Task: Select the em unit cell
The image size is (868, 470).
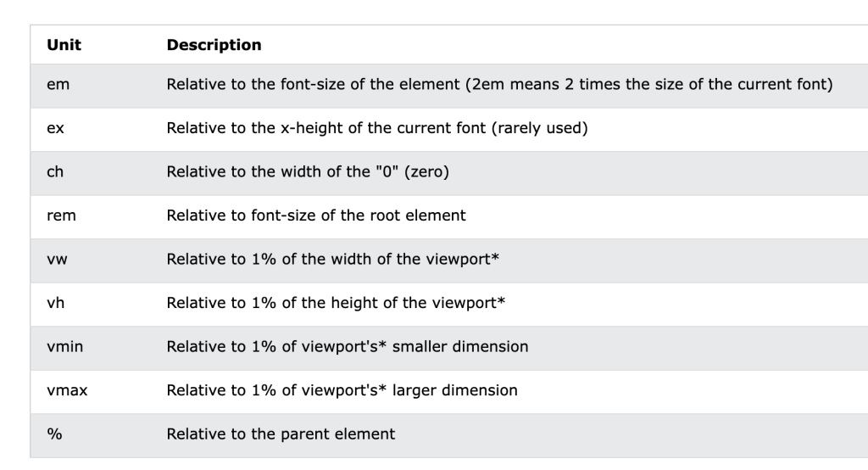Action: click(58, 86)
